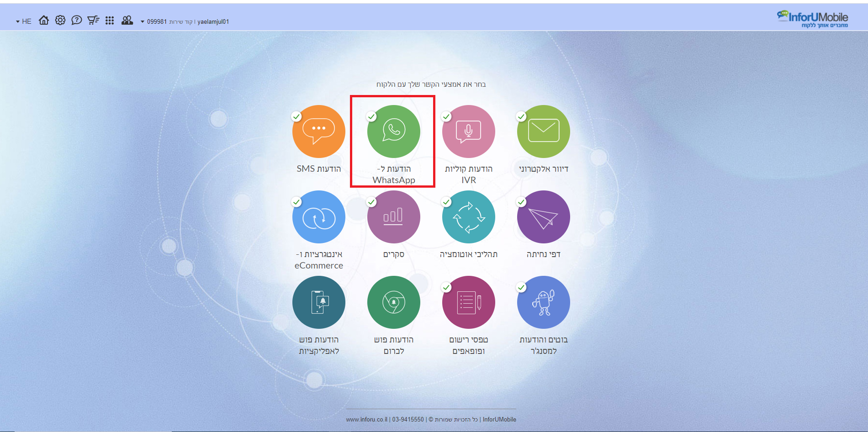Viewport: 868px width, 432px height.
Task: Open the automation processes icon
Action: pyautogui.click(x=469, y=217)
